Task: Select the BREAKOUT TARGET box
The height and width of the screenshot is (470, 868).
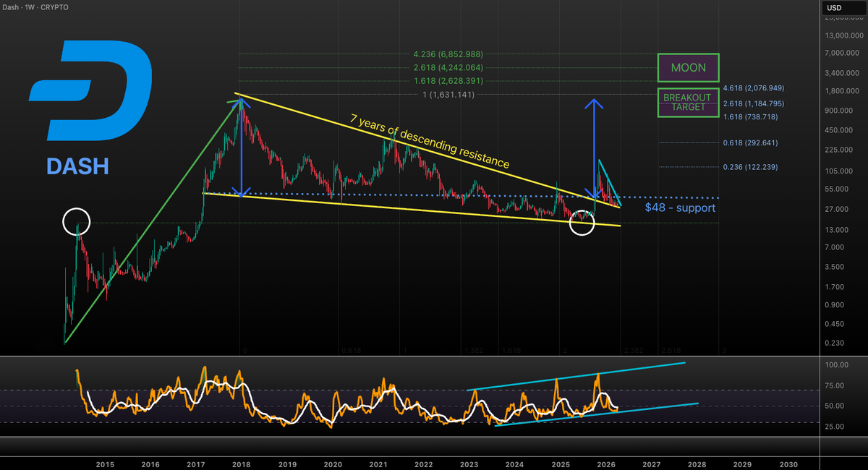Action: pos(688,103)
